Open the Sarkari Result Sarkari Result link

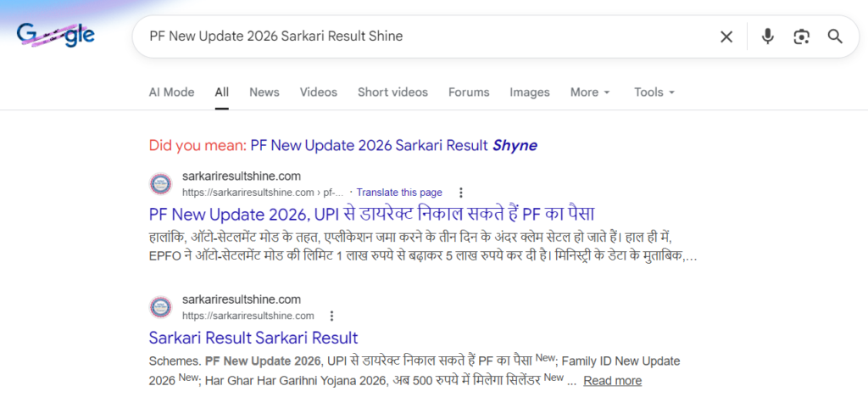pos(253,338)
